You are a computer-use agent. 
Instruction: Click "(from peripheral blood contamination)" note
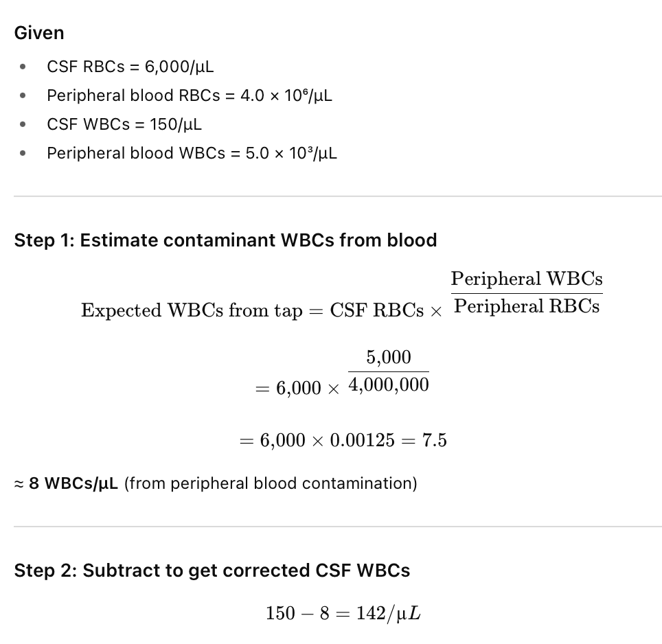[x=271, y=483]
